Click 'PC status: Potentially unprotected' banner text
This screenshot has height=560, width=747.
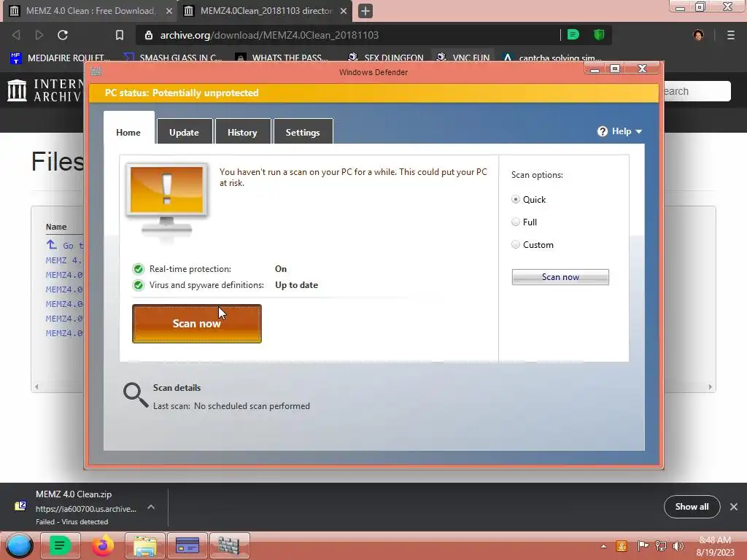pyautogui.click(x=182, y=93)
